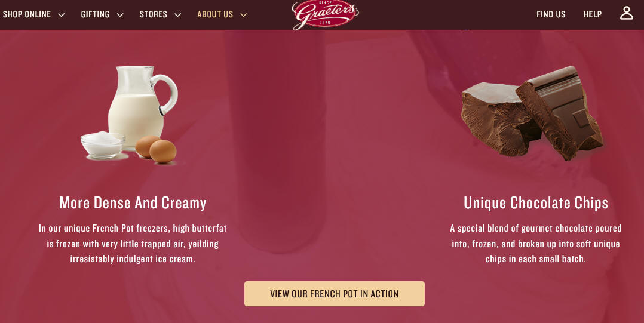Screen dimensions: 644x323
Task: Select the Unique Chocolate Chips heading
Action: [x=535, y=203]
